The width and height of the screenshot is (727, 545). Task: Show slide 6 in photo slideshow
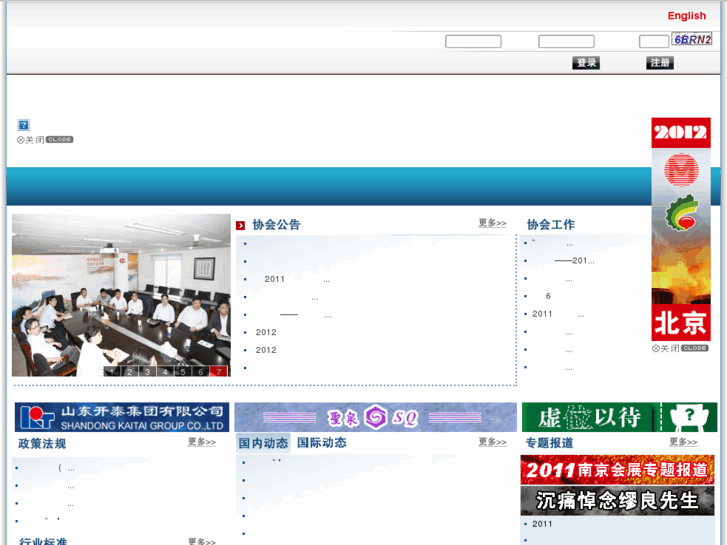click(200, 372)
